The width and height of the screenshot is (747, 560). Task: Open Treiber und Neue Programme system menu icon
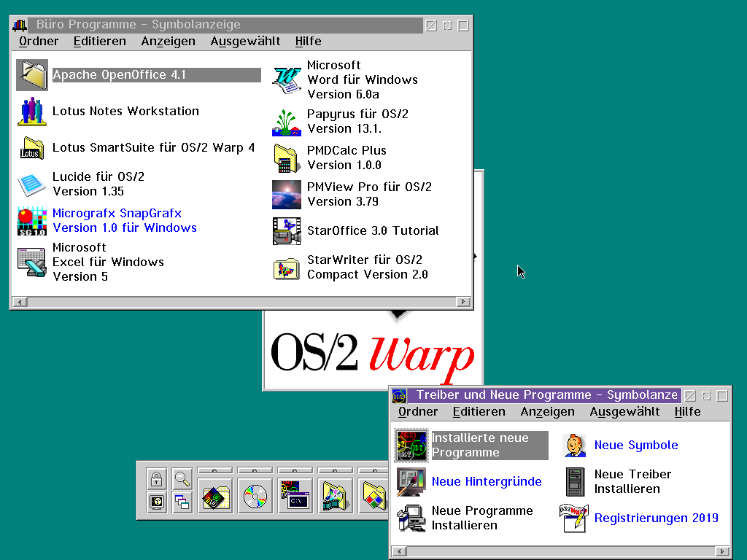399,395
